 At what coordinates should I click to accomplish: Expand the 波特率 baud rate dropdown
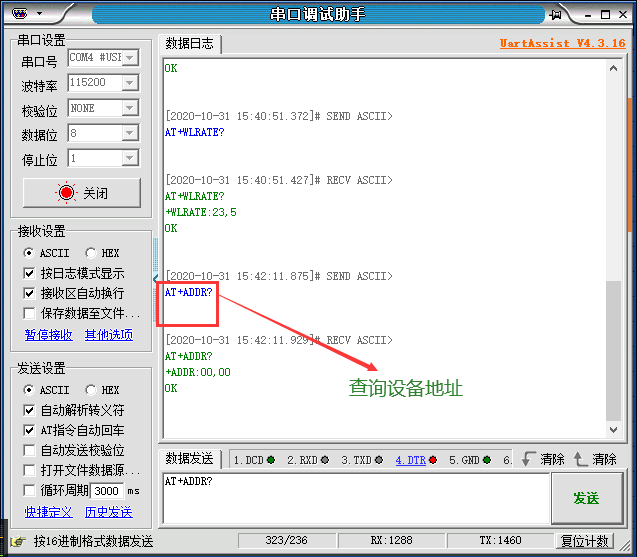click(x=130, y=82)
